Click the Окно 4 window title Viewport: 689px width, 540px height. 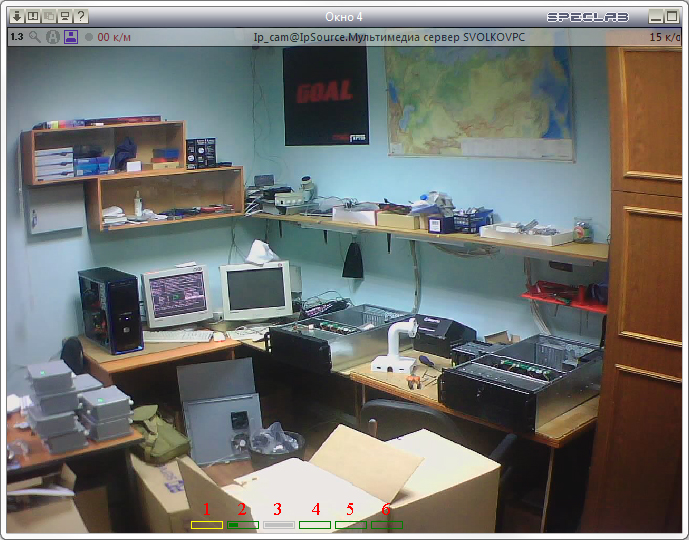344,17
